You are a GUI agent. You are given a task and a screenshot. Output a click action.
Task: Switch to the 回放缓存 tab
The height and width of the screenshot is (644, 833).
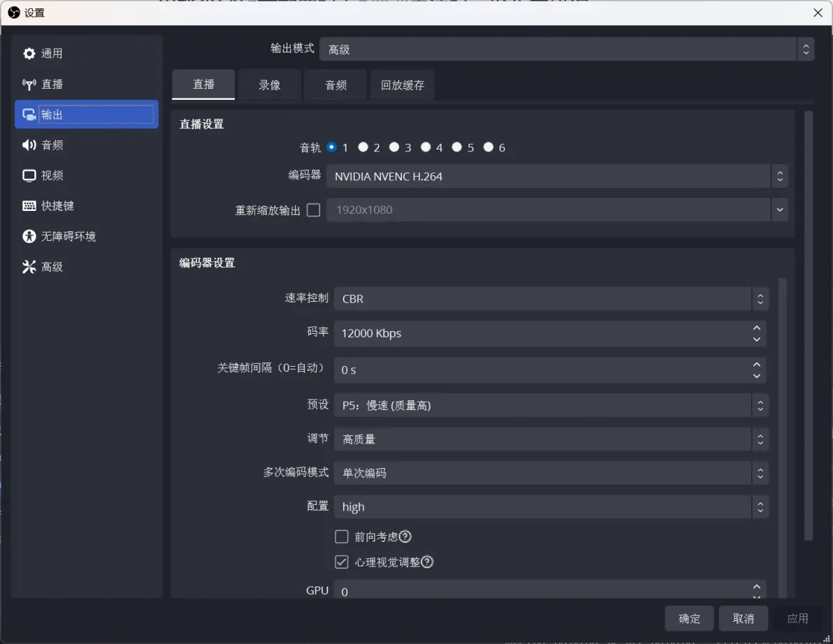402,85
